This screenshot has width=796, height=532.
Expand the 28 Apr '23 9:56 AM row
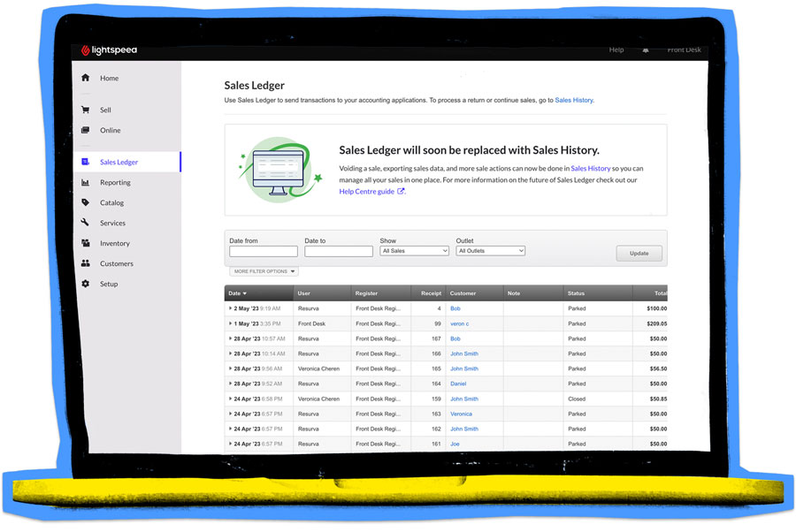[230, 369]
